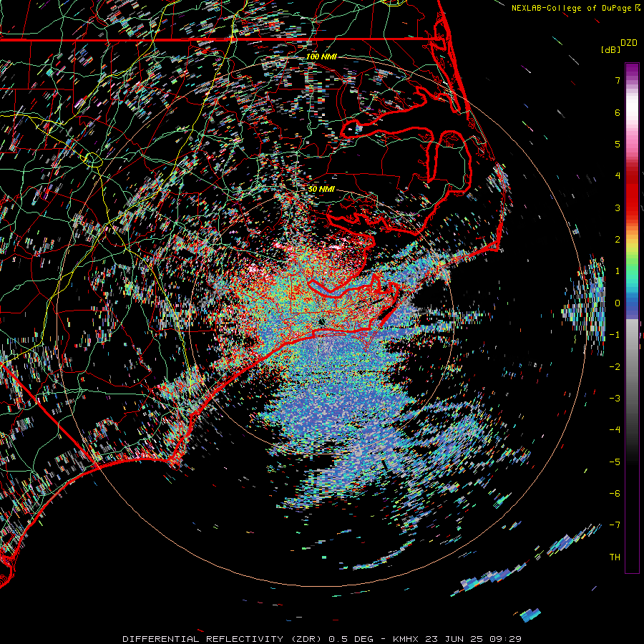Click the "5" value on the color scale
This screenshot has height=644, width=644.
click(618, 144)
